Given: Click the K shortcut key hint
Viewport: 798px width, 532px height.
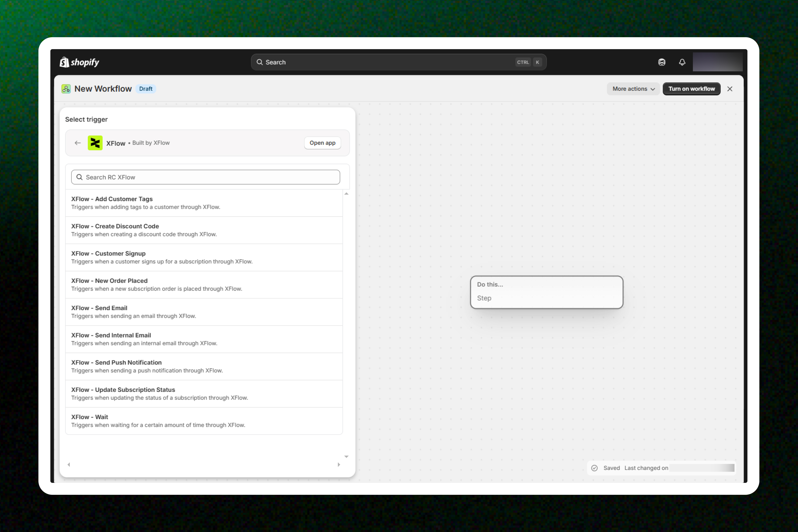Looking at the screenshot, I should click(x=538, y=62).
